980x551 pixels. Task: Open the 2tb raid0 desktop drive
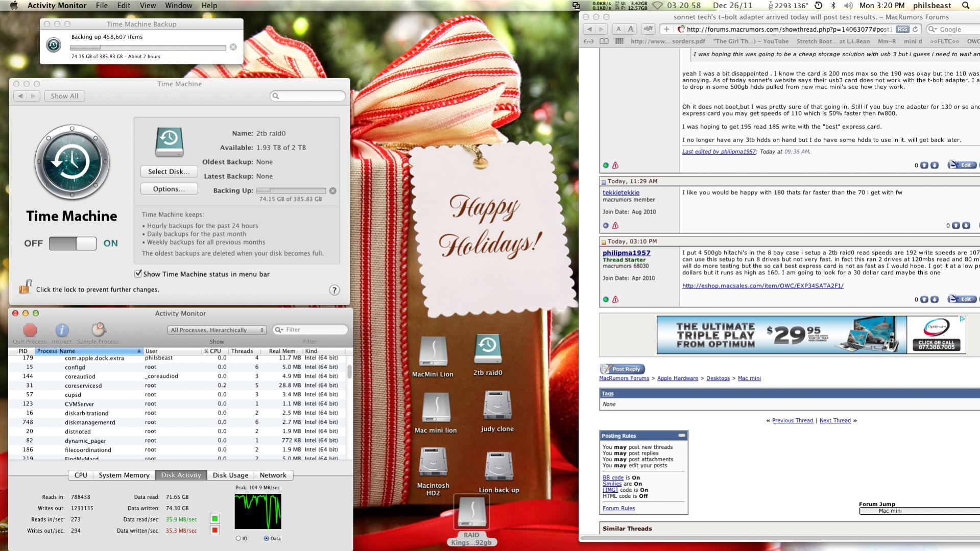(488, 349)
